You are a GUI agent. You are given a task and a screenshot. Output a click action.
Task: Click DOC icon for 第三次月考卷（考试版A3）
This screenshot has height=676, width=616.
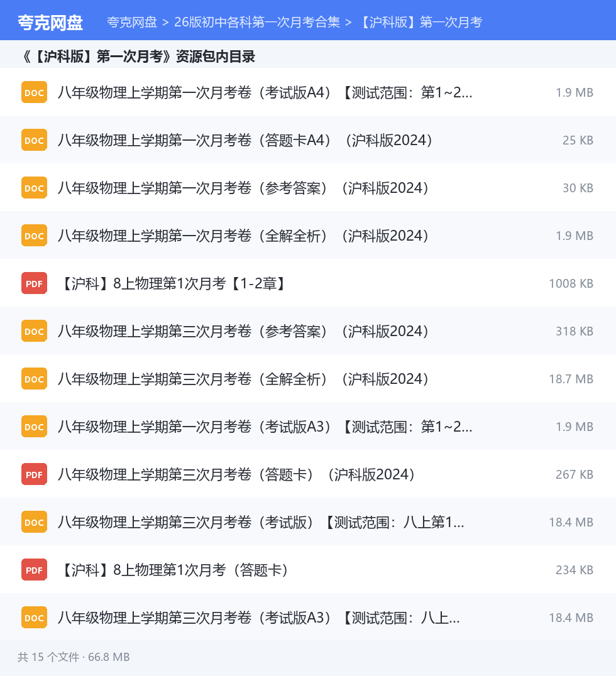click(34, 618)
